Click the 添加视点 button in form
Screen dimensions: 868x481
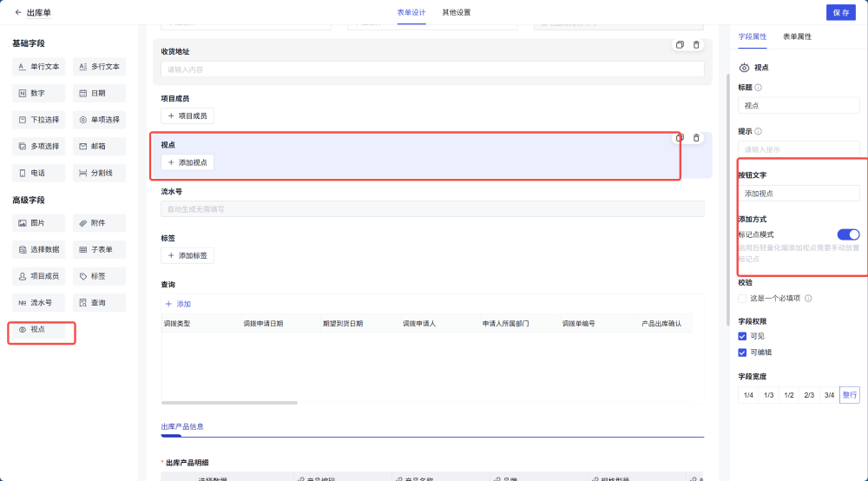click(x=187, y=162)
